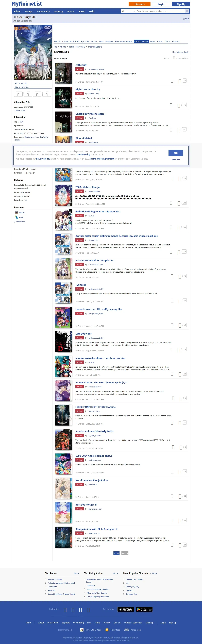Viewport: 202px width, 644px height.
Task: Click Add to Favorites
Action: point(22,87)
